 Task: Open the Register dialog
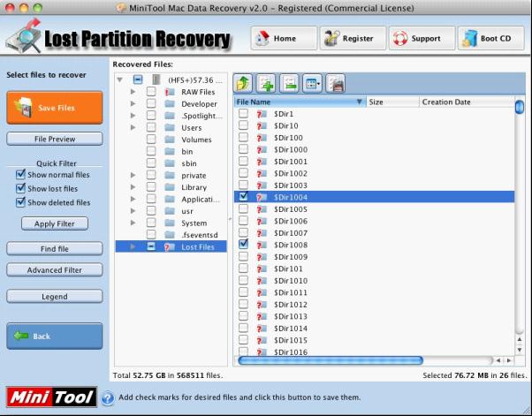point(353,38)
